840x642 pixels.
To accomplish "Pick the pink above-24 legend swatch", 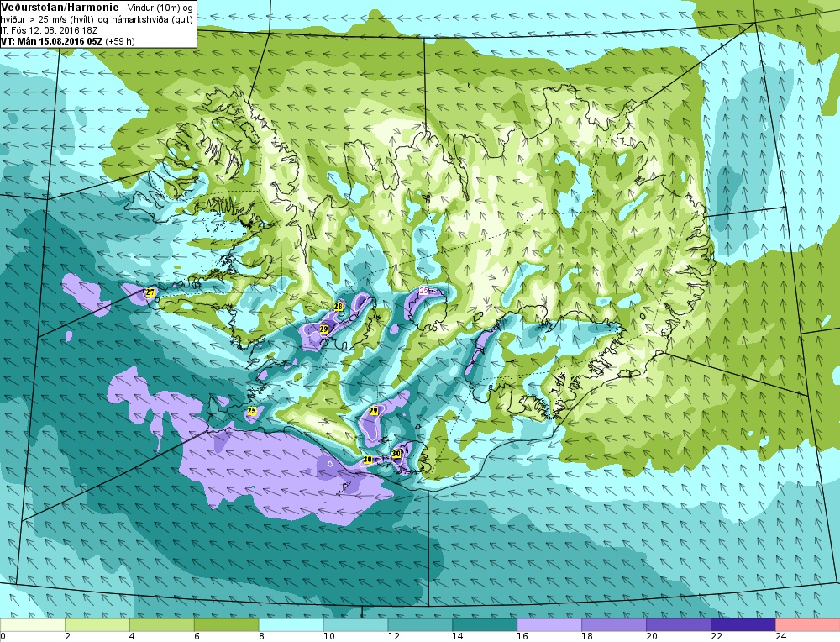I will coord(808,625).
